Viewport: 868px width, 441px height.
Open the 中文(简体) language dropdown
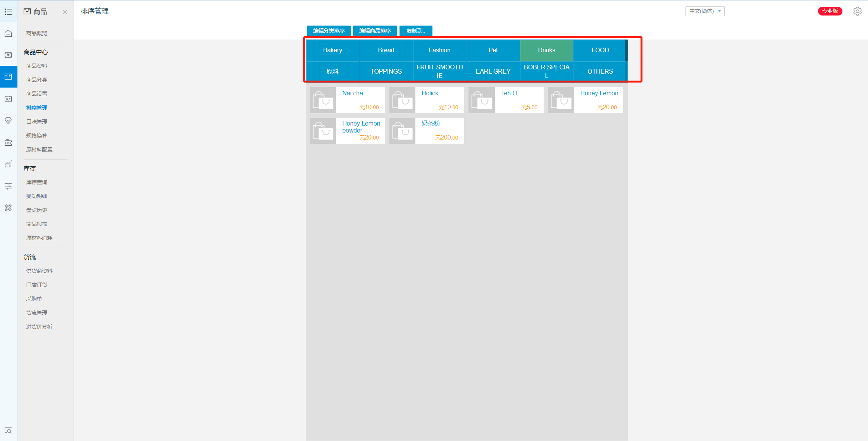[704, 11]
